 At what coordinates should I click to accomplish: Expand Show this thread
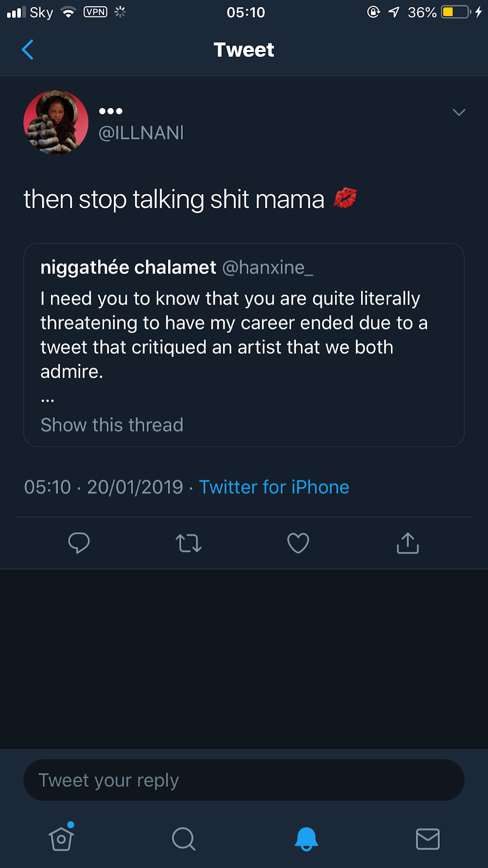112,425
